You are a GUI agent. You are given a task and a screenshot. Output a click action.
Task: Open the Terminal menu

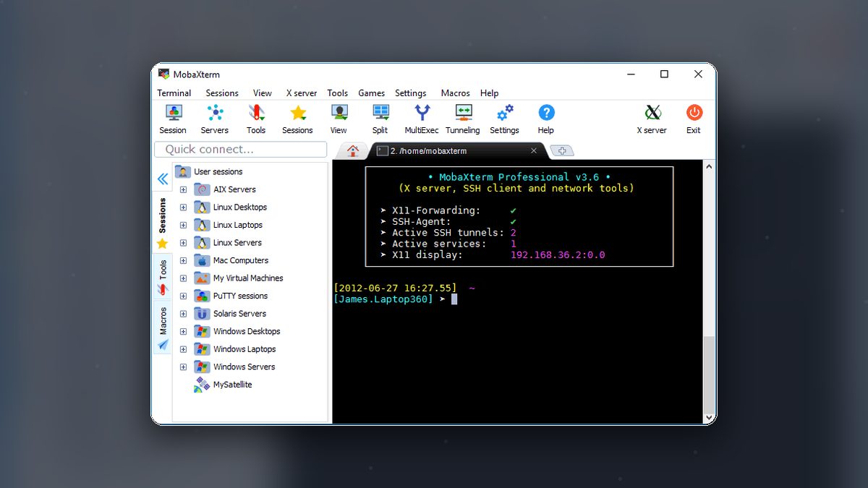point(174,93)
